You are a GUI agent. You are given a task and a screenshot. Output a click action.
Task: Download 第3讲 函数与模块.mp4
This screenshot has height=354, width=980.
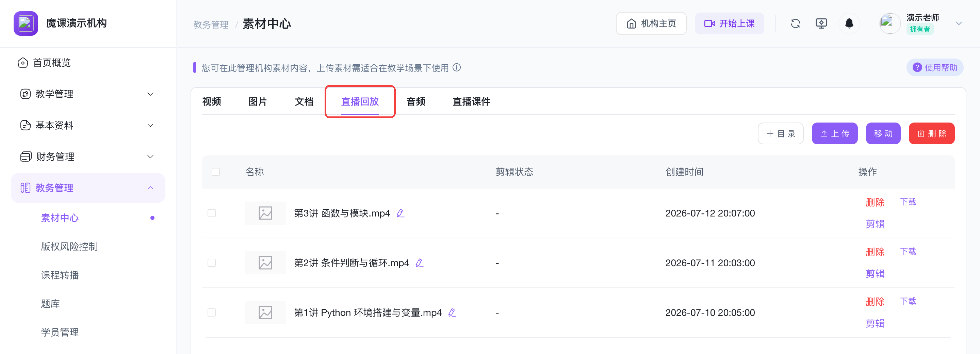tap(908, 202)
